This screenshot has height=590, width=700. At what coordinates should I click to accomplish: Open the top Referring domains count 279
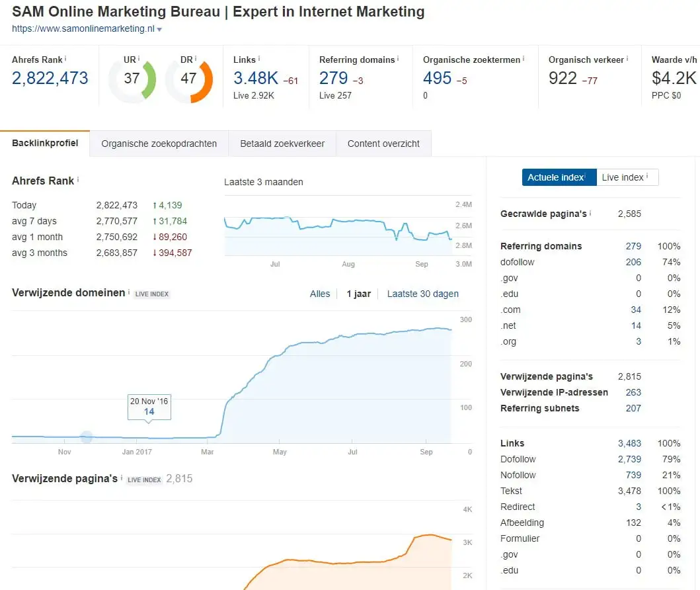334,78
